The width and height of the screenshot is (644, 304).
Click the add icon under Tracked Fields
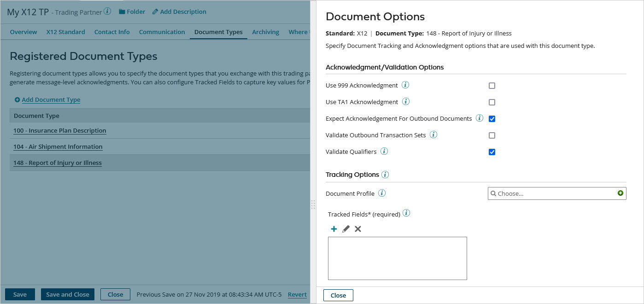pyautogui.click(x=334, y=228)
